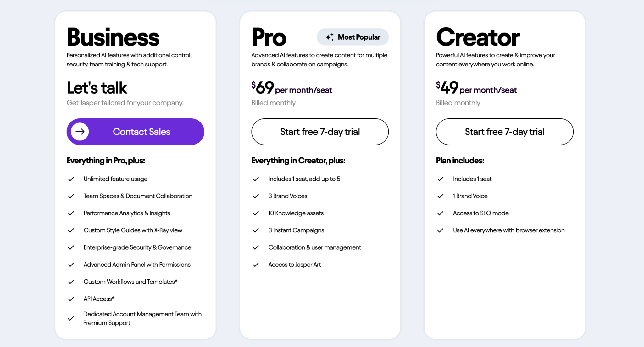Click the checkmark beside Unlimited feature usage

71,179
